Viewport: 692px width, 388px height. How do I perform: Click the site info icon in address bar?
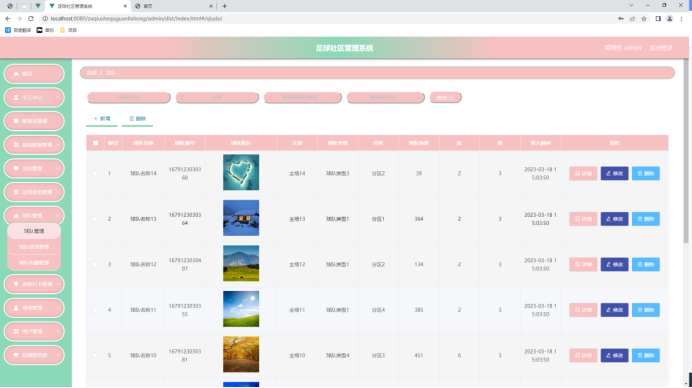[x=45, y=19]
